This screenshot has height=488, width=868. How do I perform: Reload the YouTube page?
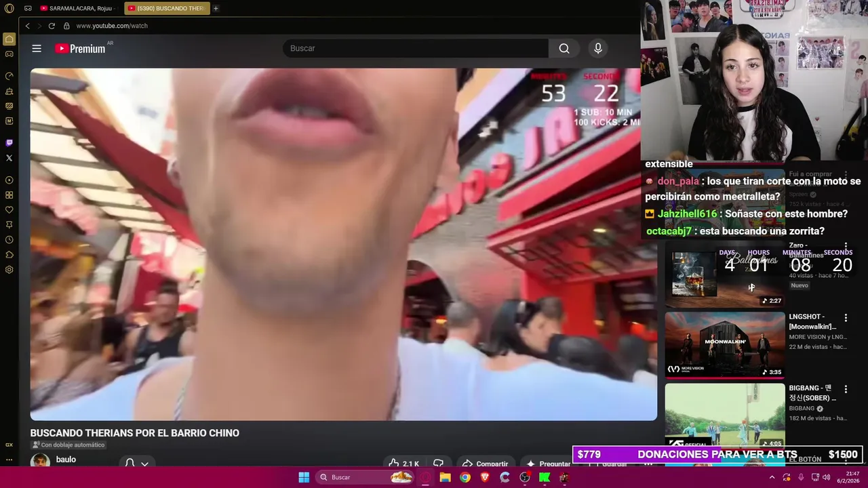(52, 26)
